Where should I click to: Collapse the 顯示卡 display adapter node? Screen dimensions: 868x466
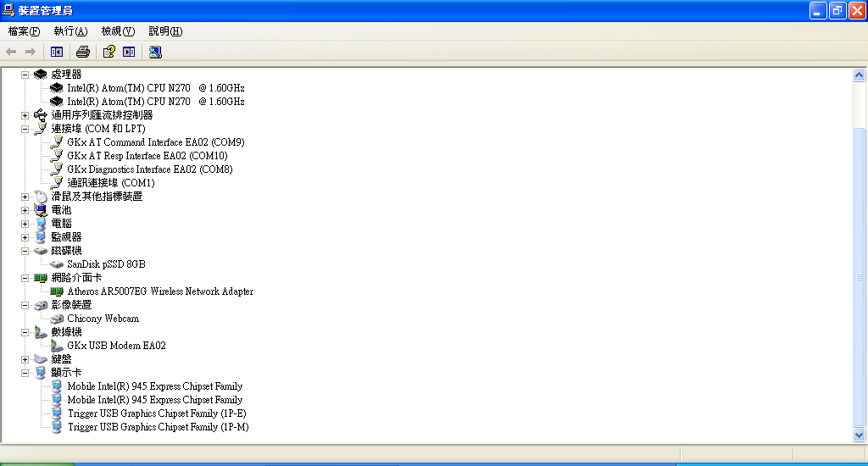point(25,373)
